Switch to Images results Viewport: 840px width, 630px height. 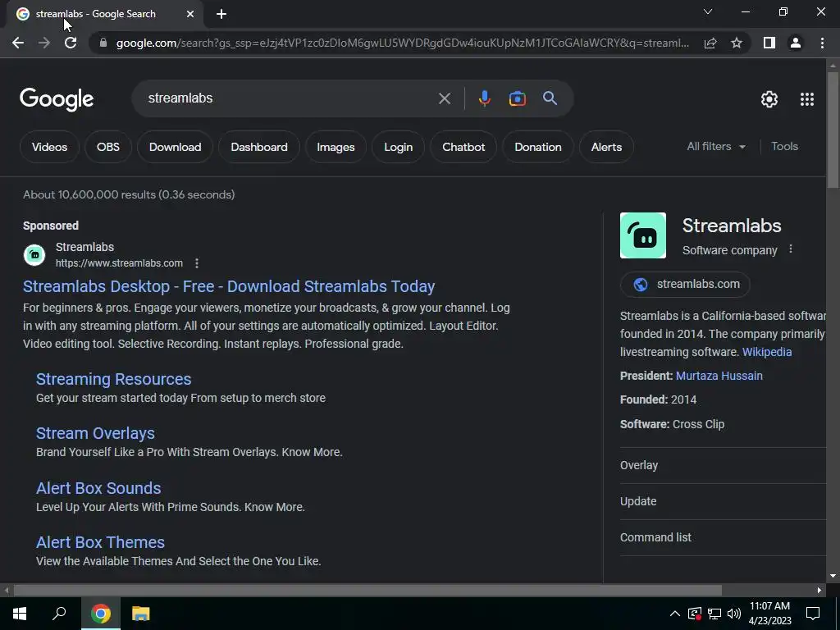336,147
